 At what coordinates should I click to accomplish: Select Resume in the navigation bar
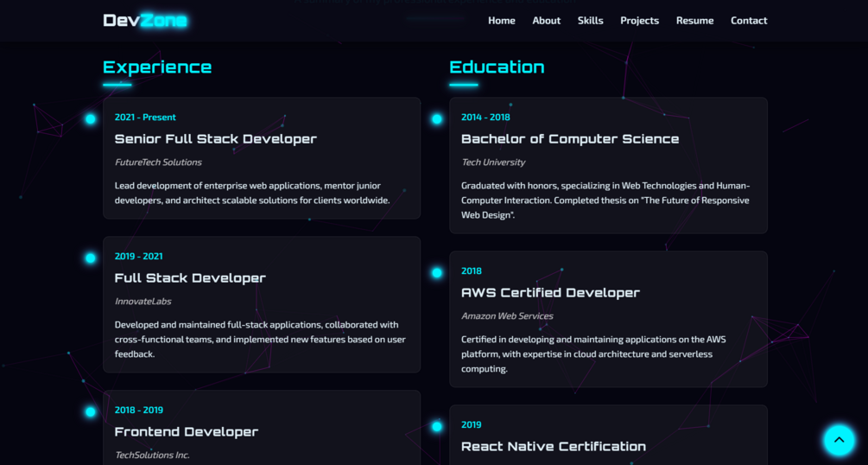(x=694, y=21)
